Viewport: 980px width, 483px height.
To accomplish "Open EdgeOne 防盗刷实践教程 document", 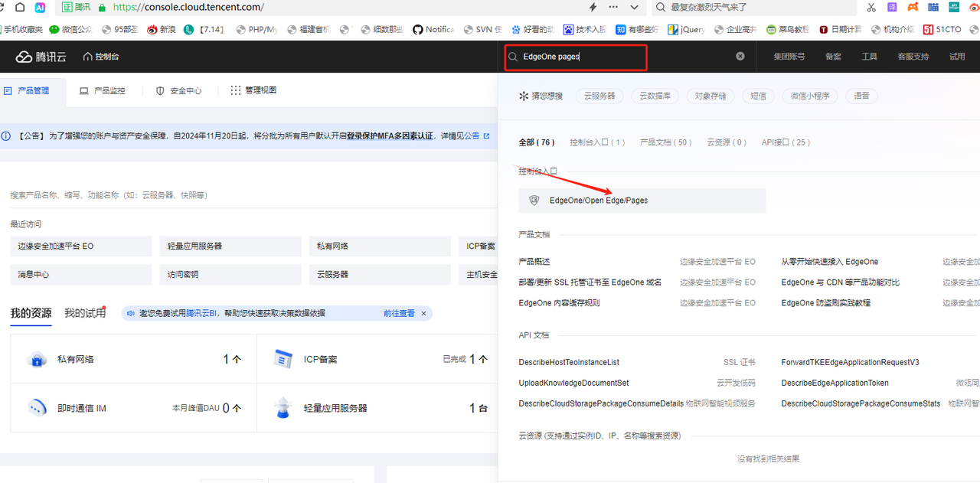I will click(826, 303).
